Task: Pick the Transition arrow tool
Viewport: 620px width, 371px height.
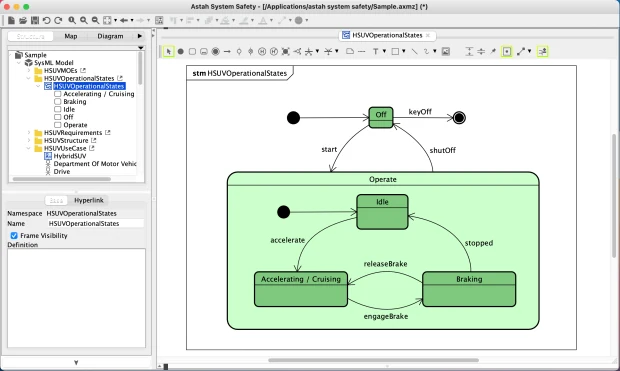Action: [x=227, y=51]
